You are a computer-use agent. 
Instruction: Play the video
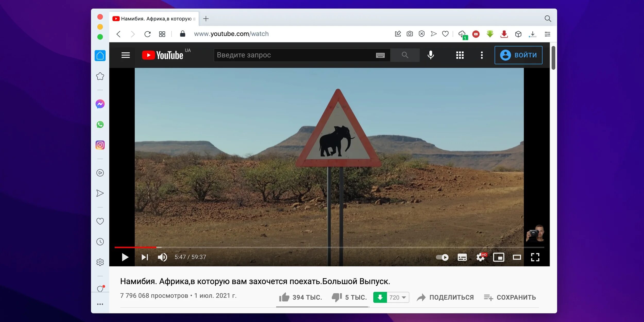125,257
